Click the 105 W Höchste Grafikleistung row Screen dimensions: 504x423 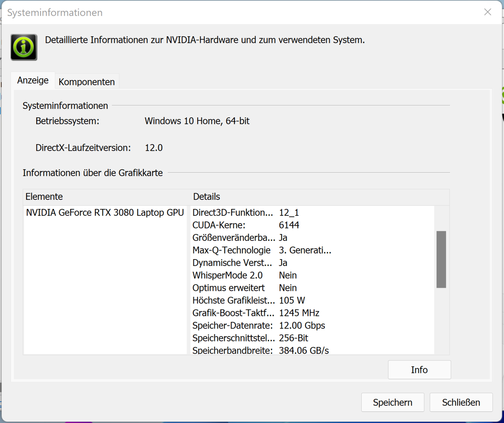[247, 300]
